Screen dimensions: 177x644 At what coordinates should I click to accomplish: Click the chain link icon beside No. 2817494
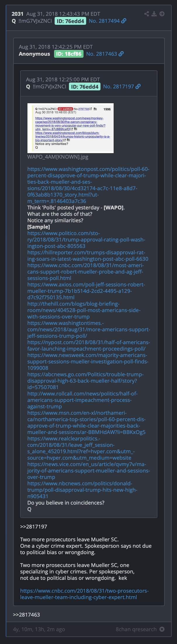124,21
